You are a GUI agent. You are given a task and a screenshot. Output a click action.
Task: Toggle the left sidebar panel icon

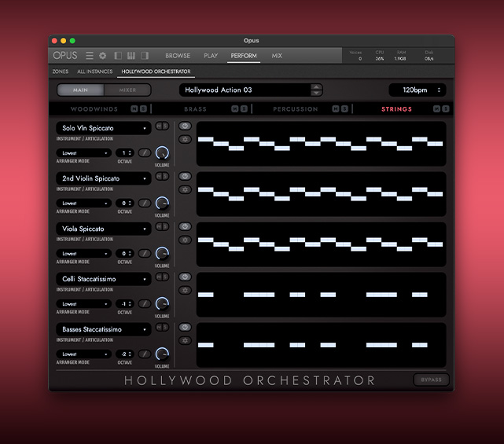pos(118,56)
